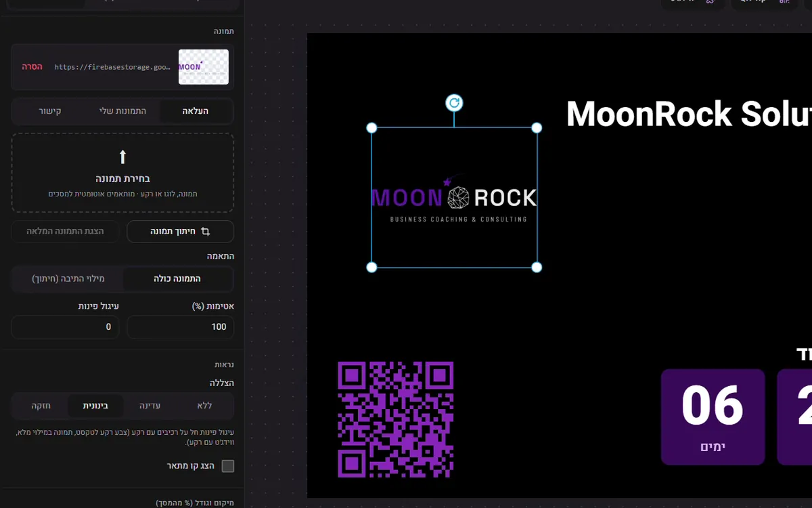Screen dimensions: 812x508
Task: Switch to the העלאה tab
Action: pos(196,110)
